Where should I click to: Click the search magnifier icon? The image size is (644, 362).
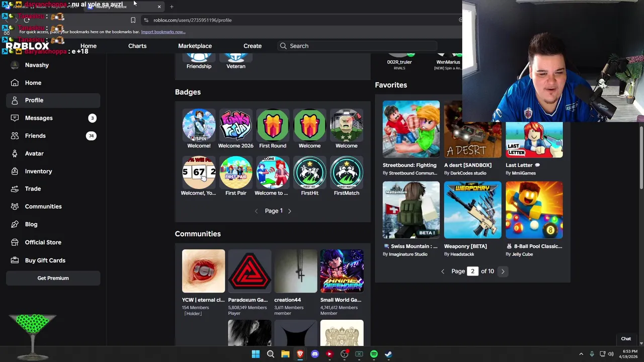[283, 46]
